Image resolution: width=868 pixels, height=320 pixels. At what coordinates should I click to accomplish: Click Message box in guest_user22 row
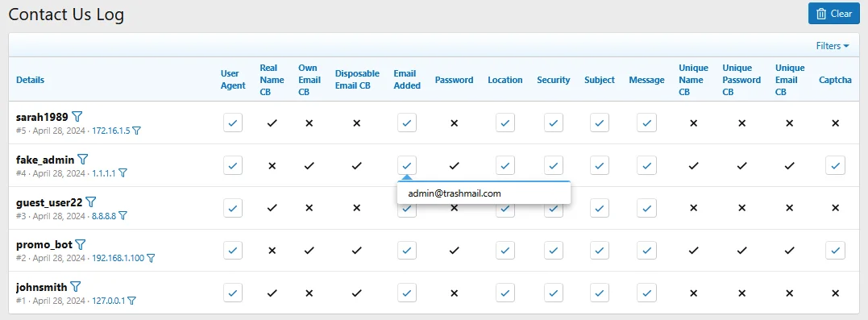pyautogui.click(x=646, y=208)
